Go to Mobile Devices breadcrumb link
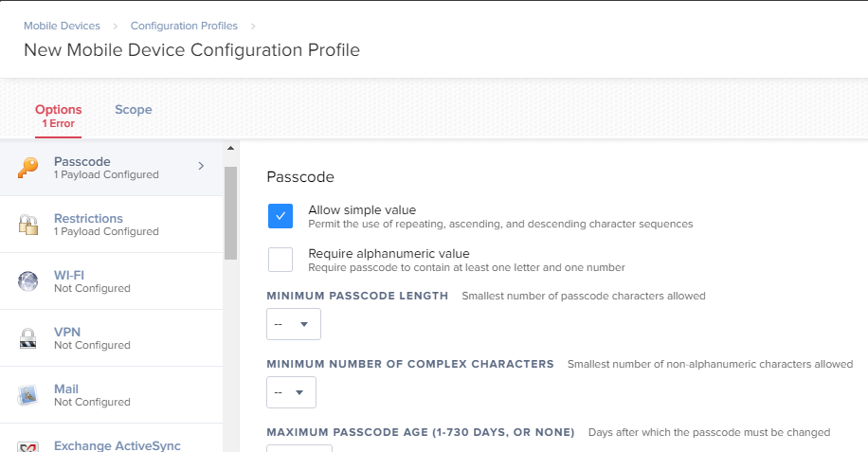Viewport: 868px width, 452px height. [x=62, y=26]
